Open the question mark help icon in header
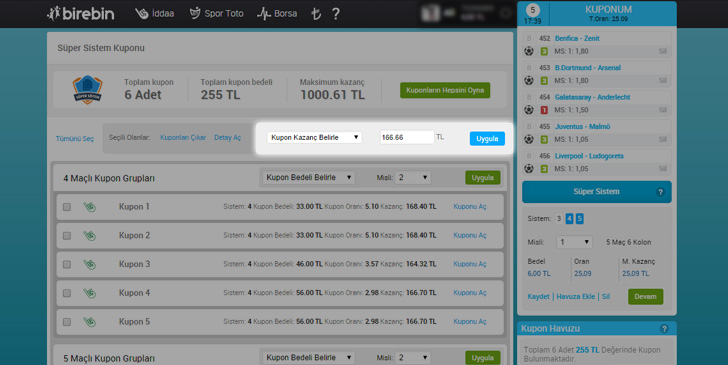The height and width of the screenshot is (365, 728). click(336, 14)
